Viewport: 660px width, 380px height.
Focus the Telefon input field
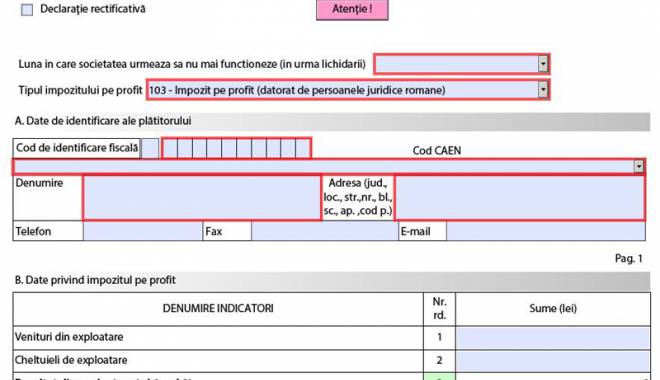(143, 231)
